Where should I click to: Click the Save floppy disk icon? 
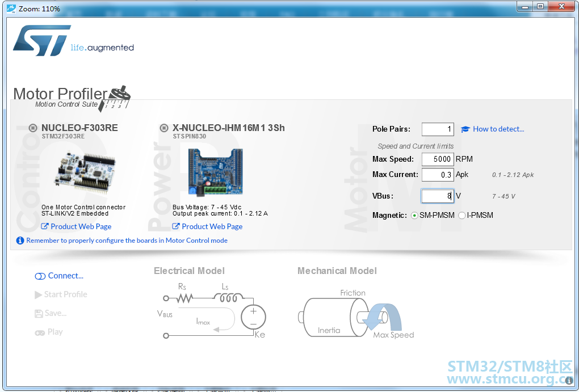[x=39, y=314]
